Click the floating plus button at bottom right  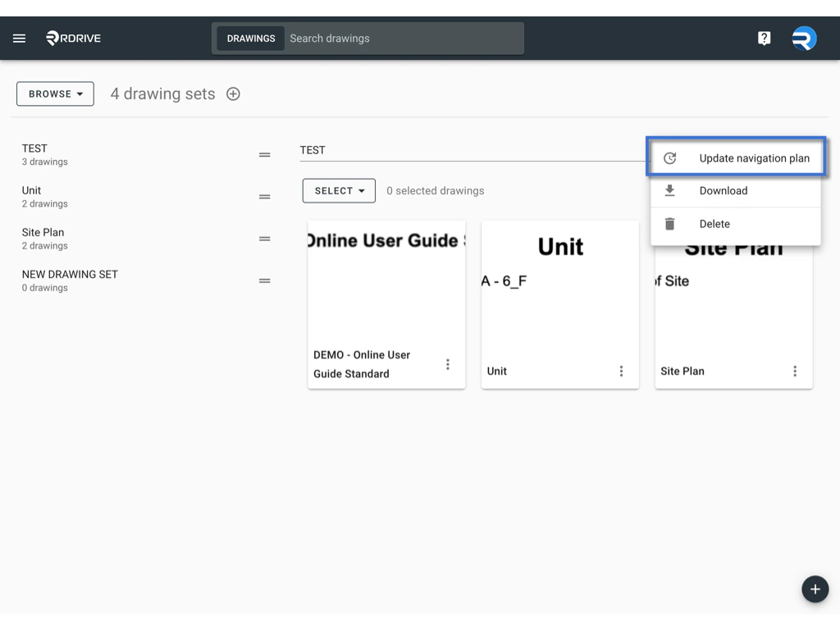tap(815, 589)
